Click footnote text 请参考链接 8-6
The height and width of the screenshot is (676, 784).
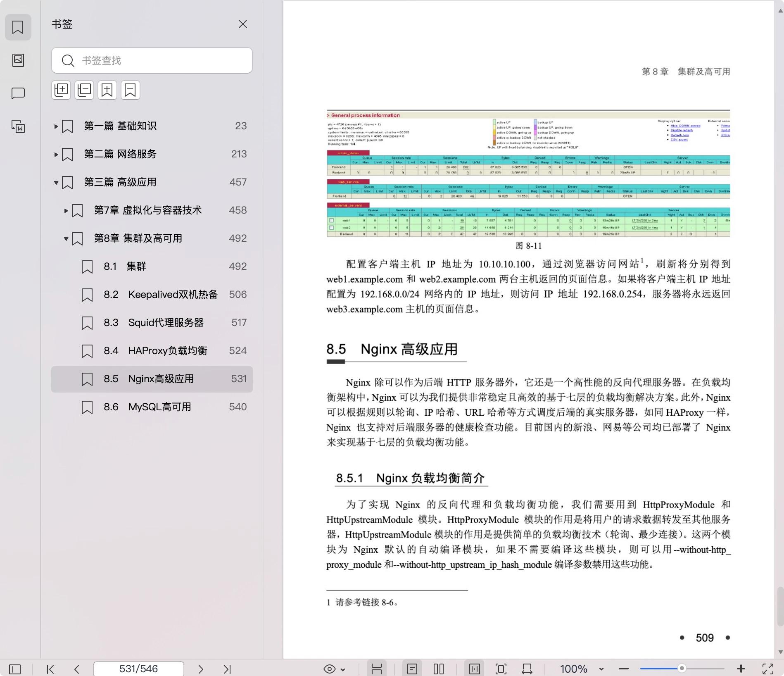pyautogui.click(x=368, y=602)
